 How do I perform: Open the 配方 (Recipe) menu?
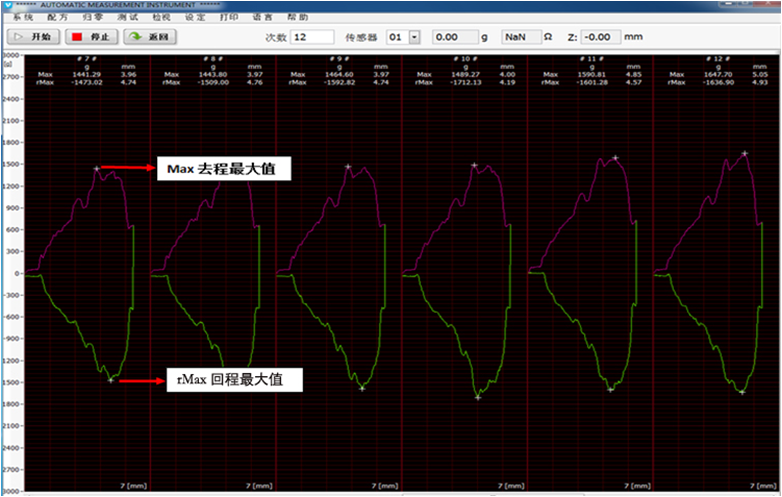[x=57, y=17]
